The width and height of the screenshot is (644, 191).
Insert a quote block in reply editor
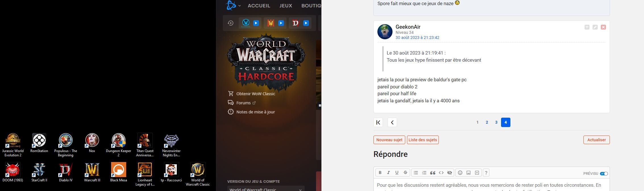[x=433, y=173]
